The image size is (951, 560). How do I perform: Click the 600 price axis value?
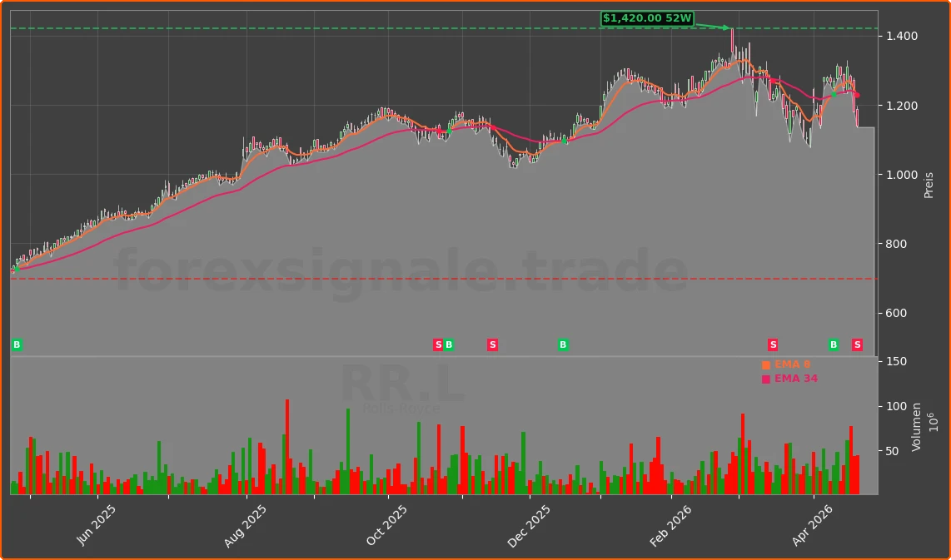click(896, 314)
